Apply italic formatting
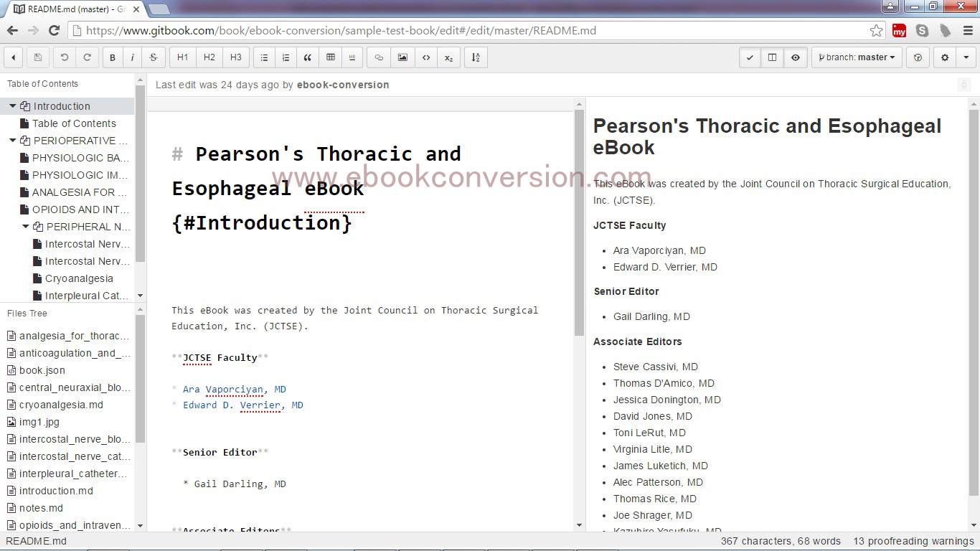Image resolution: width=980 pixels, height=551 pixels. pos(133,57)
